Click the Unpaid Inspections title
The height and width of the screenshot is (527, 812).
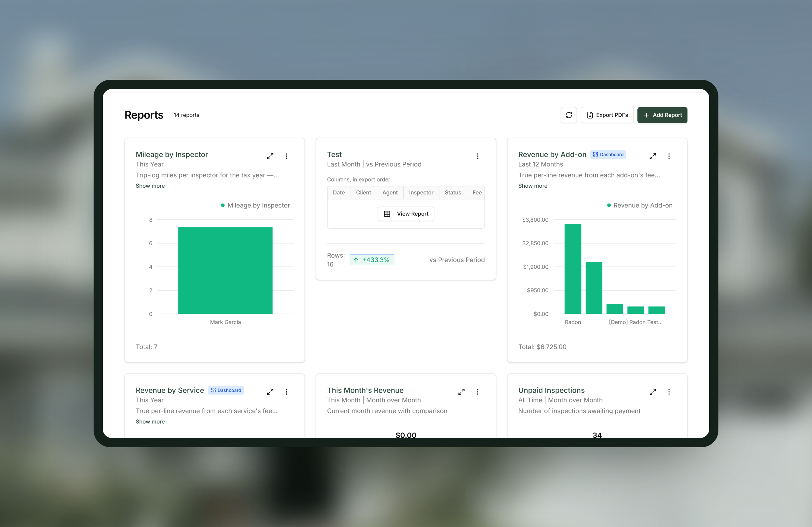551,390
